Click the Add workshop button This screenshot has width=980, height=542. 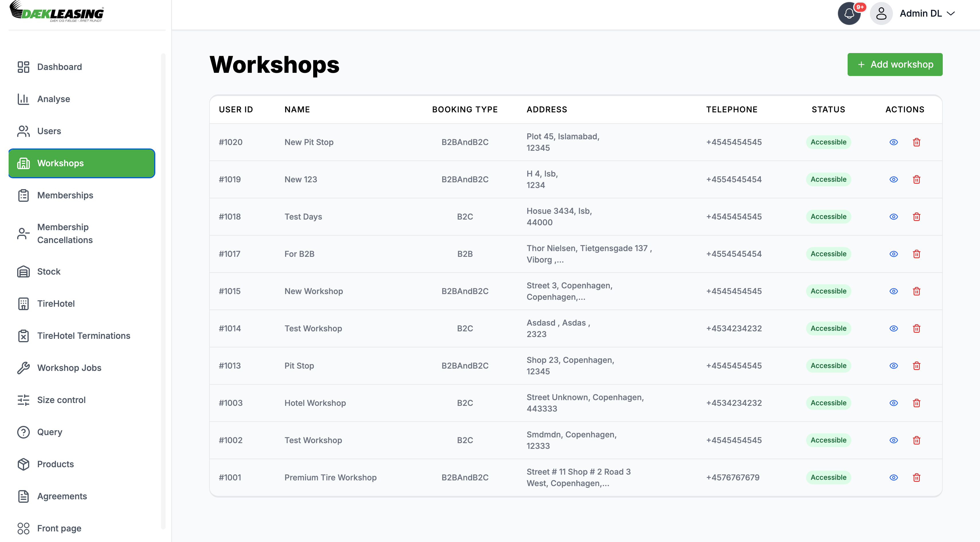pyautogui.click(x=895, y=64)
